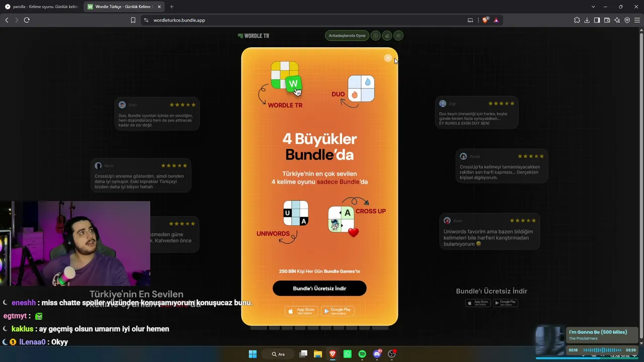Open the browser downloads icon
Screen dimensions: 644x362
coord(587,20)
